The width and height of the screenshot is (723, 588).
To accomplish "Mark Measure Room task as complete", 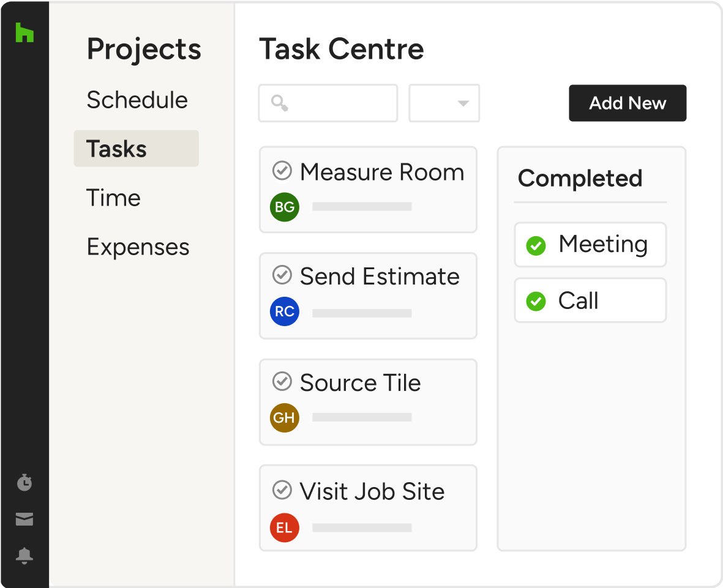I will (282, 171).
